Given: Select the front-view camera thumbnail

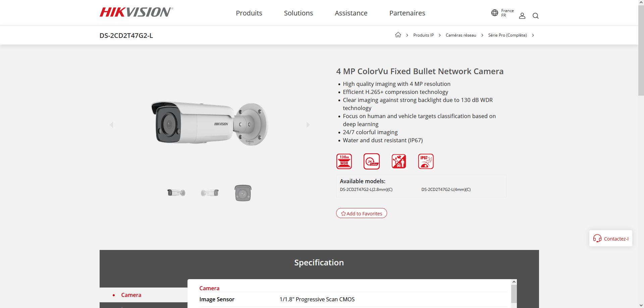Looking at the screenshot, I should tap(243, 193).
